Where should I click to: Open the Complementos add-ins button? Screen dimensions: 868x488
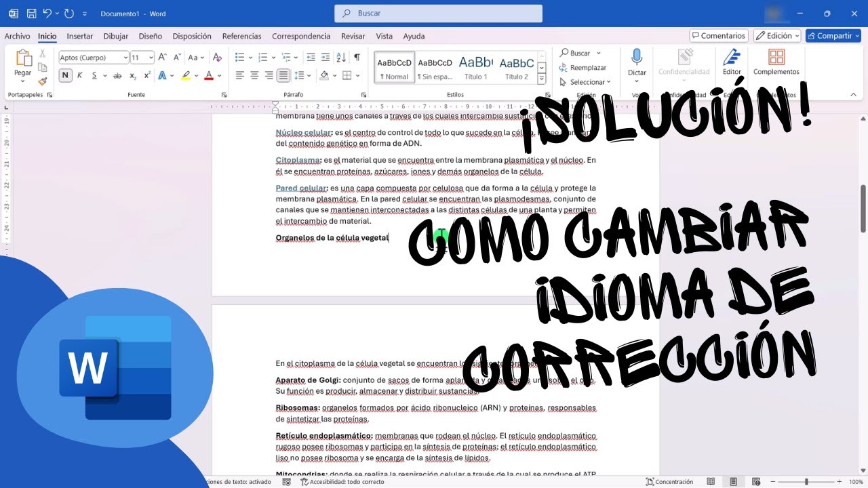pyautogui.click(x=776, y=62)
